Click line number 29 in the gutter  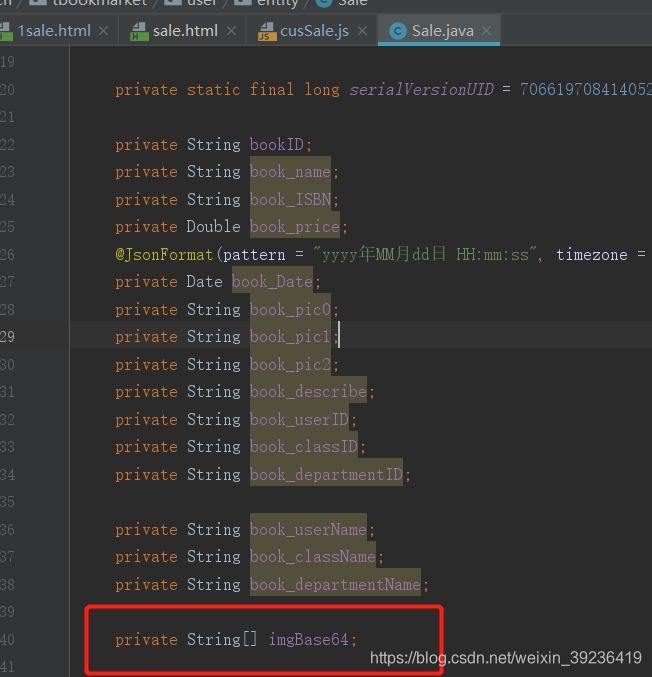7,337
